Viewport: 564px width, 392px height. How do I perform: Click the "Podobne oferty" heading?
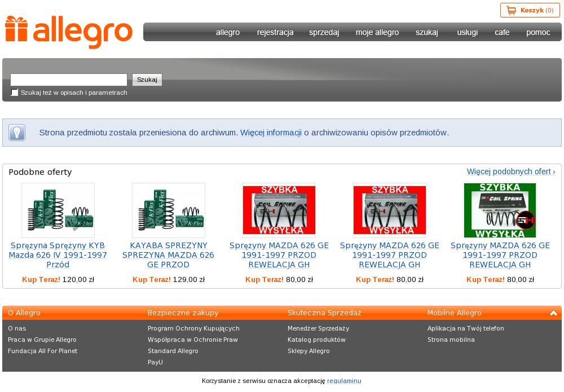40,172
